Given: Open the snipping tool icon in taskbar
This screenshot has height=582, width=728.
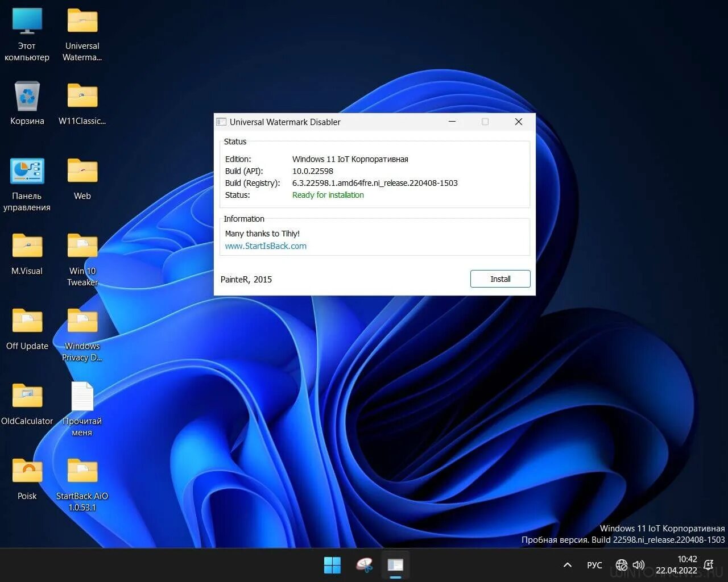Looking at the screenshot, I should click(364, 565).
